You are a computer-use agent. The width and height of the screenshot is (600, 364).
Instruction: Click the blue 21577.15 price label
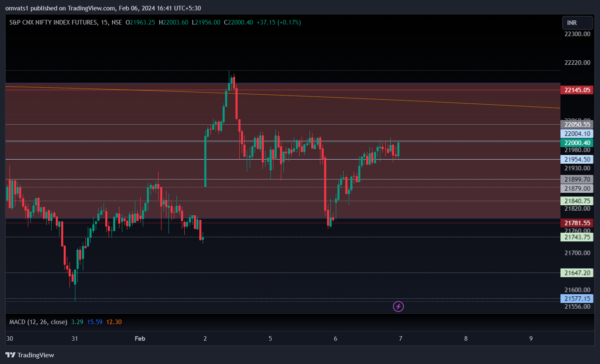[x=577, y=299]
